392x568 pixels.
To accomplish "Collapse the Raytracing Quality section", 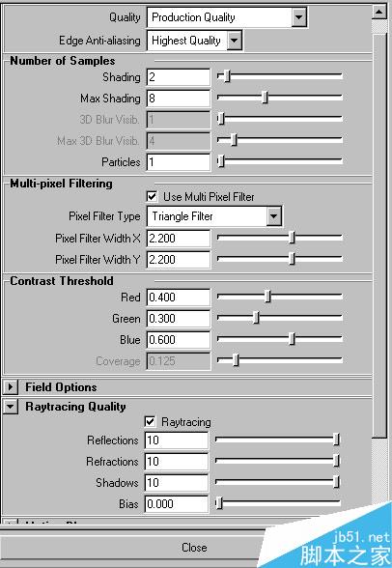I will click(x=10, y=407).
